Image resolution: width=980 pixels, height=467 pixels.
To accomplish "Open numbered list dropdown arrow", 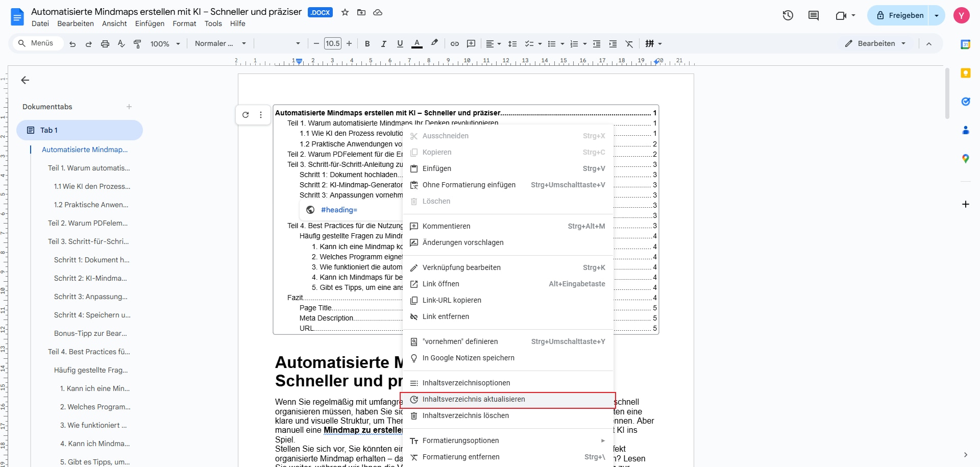I will [585, 44].
